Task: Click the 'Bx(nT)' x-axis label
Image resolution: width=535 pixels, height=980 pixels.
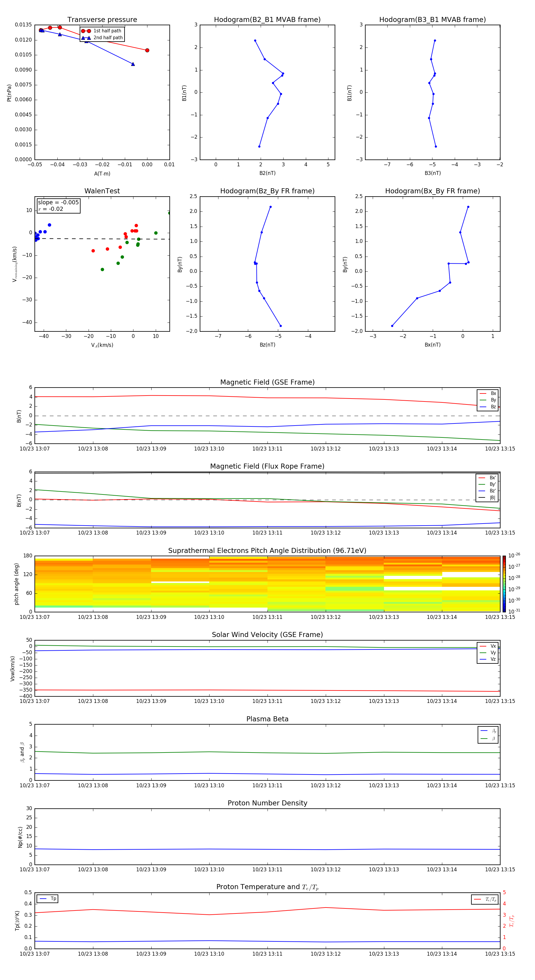Action: point(432,345)
